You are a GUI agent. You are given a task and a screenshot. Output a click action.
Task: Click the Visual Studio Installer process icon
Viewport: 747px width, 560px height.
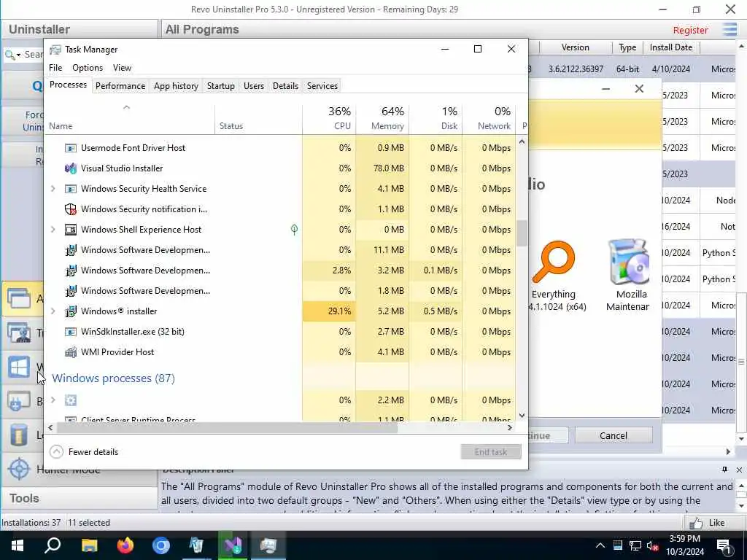coord(71,168)
